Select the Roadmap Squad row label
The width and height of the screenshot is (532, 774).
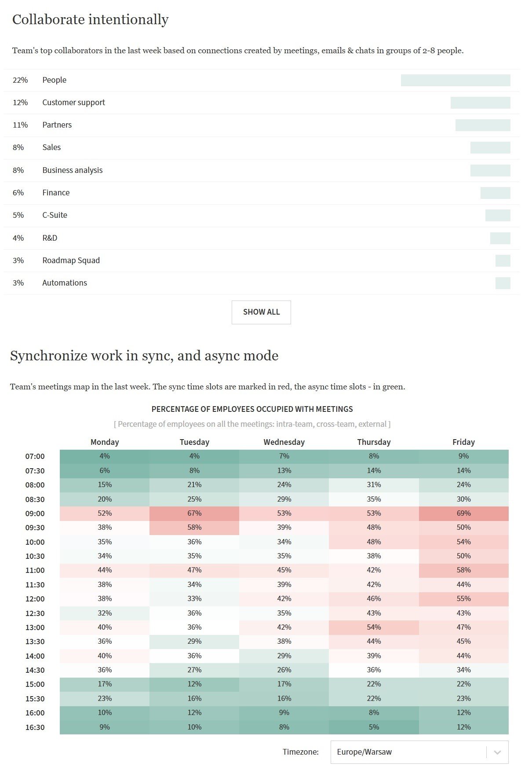click(71, 260)
